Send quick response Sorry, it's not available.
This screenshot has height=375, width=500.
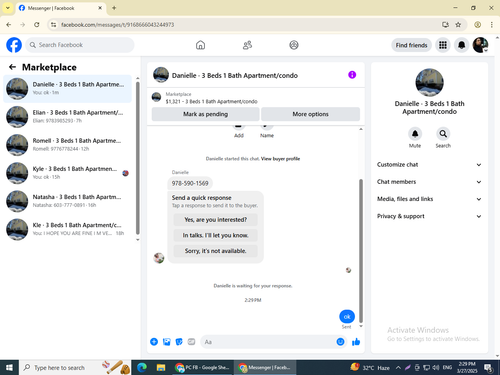(216, 251)
